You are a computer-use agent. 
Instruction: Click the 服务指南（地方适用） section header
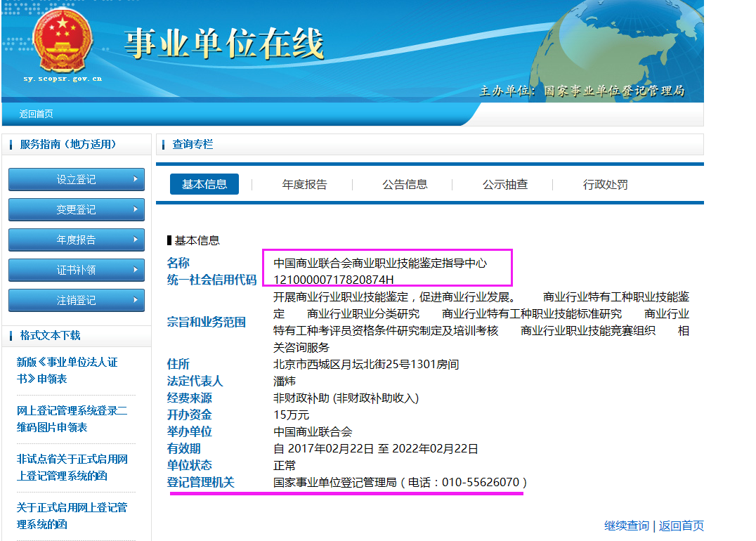click(x=68, y=144)
